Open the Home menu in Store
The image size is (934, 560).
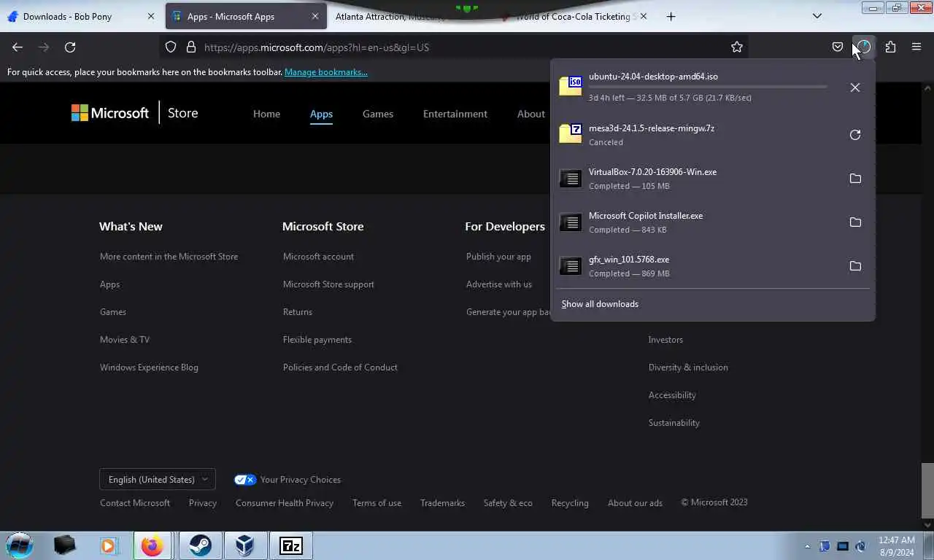tap(266, 114)
